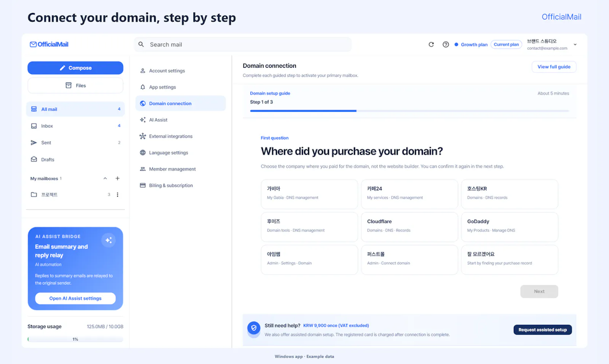Image resolution: width=609 pixels, height=364 pixels.
Task: Click the Member management people icon
Action: click(143, 169)
